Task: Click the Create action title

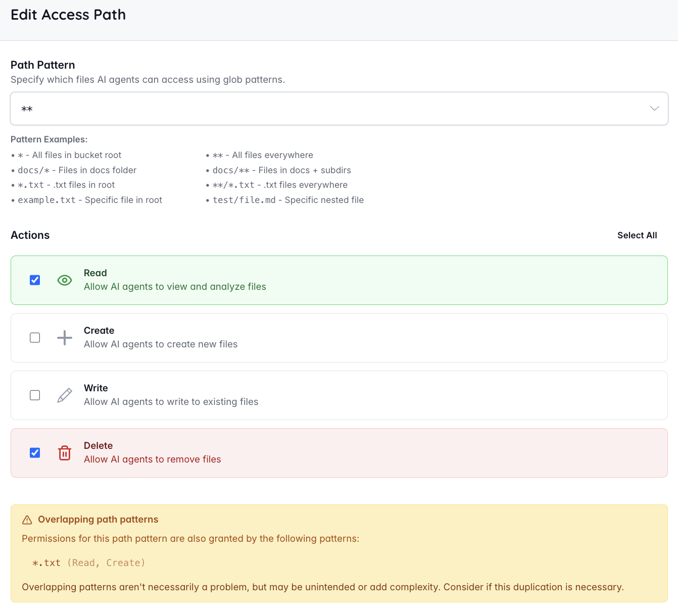Action: [99, 331]
